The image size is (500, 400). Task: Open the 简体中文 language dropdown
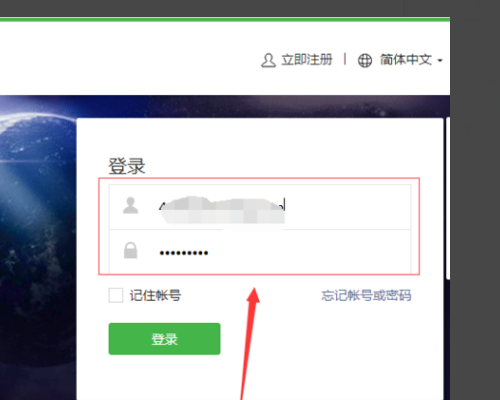406,60
